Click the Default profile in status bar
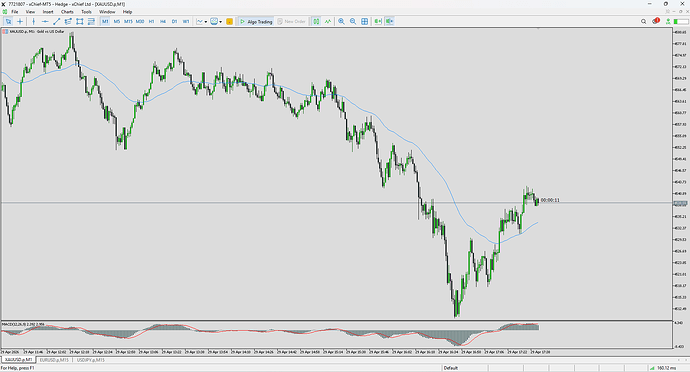 coord(451,368)
